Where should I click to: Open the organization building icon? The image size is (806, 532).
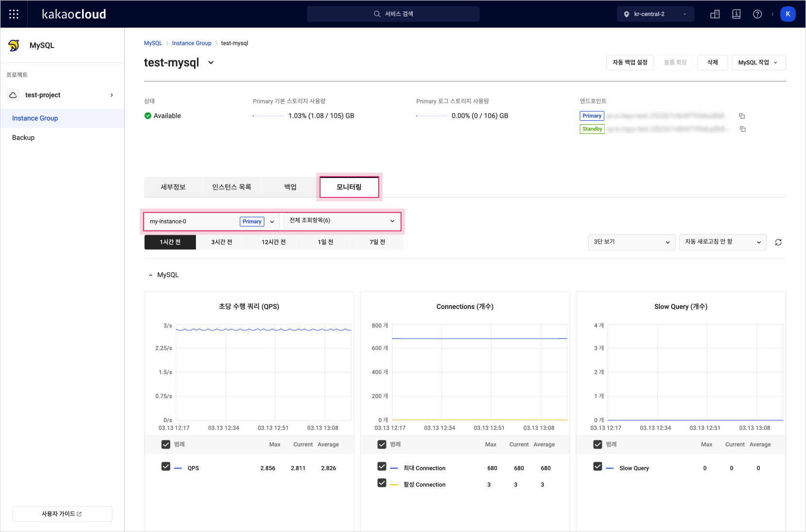[x=715, y=14]
